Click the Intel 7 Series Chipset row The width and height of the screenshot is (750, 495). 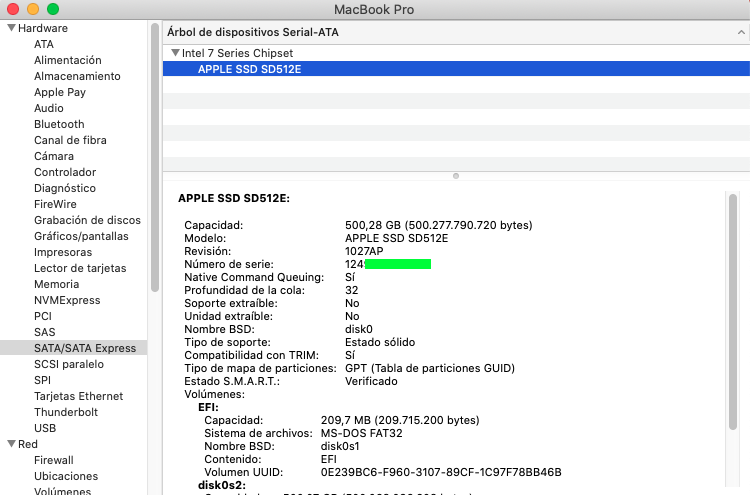point(456,53)
